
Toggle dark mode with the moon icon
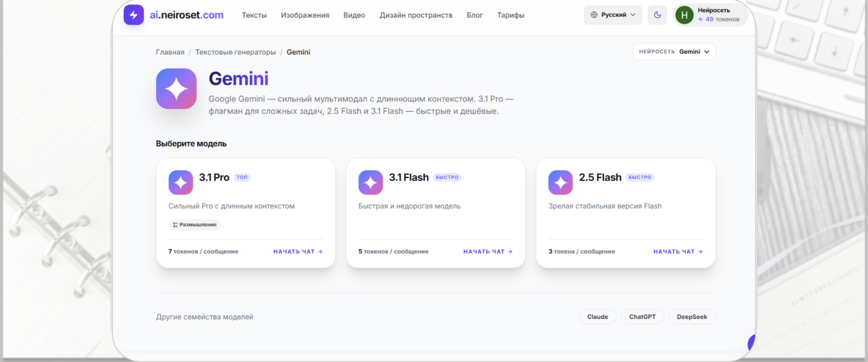pos(657,15)
